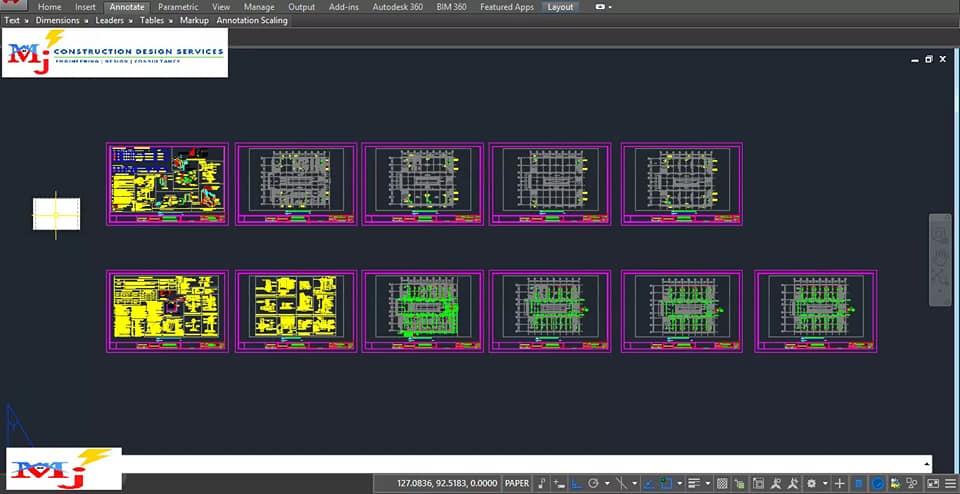Toggle Lineweight display icon
Image resolution: width=960 pixels, height=494 pixels.
[694, 483]
